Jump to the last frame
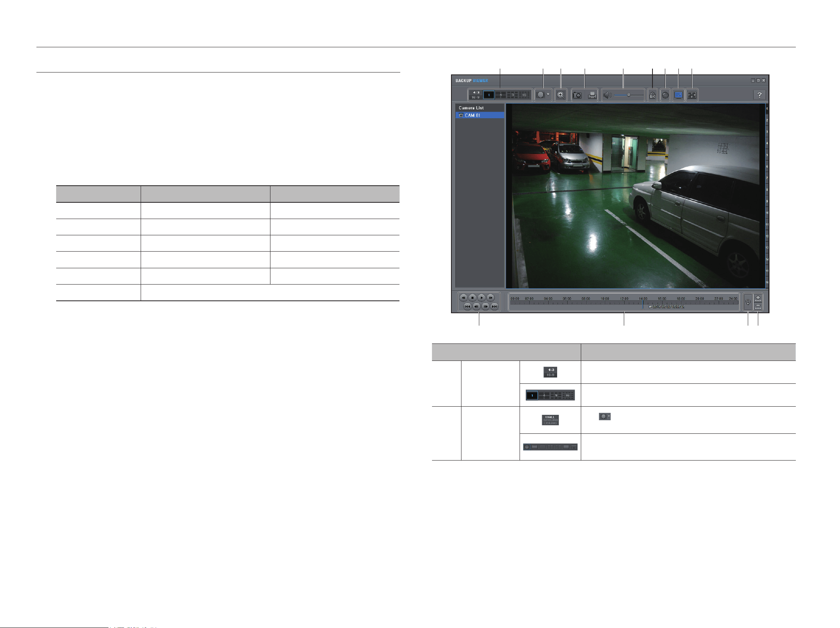Viewport: 840px width, 628px height. [494, 306]
